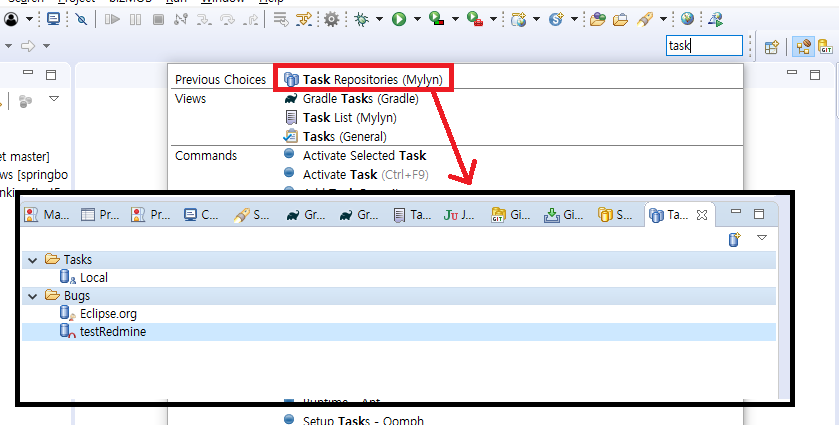The image size is (839, 425).
Task: Click the Coverage run icon
Action: point(437,20)
